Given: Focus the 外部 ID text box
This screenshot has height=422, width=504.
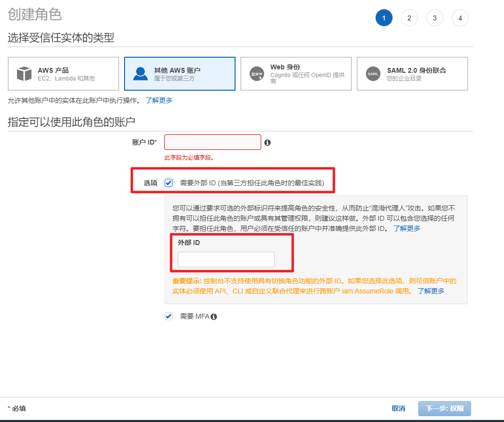Looking at the screenshot, I should [x=226, y=260].
